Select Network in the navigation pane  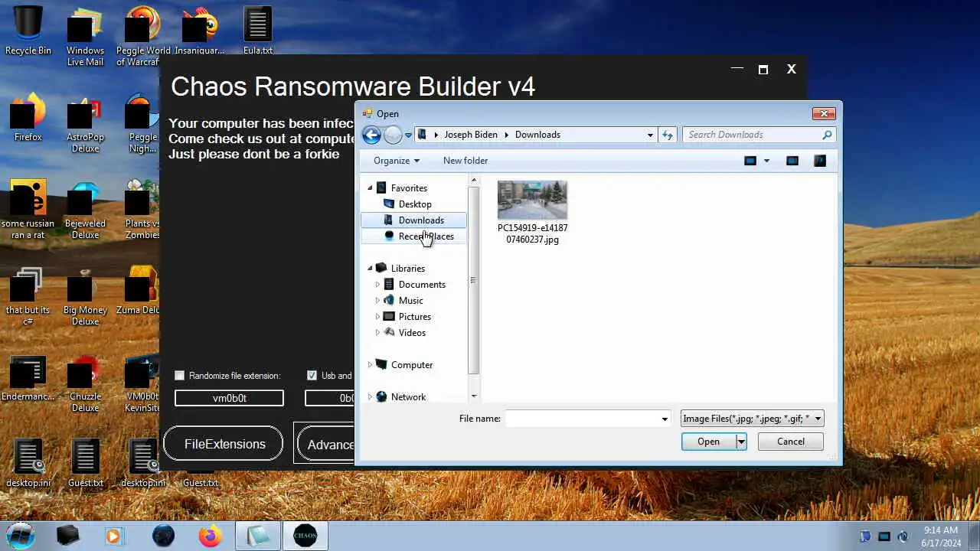point(408,397)
